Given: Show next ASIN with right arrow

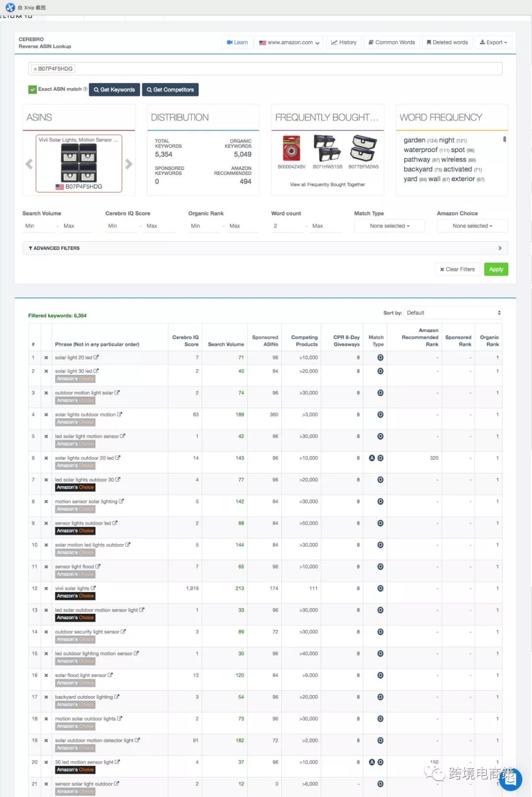Looking at the screenshot, I should (x=129, y=164).
